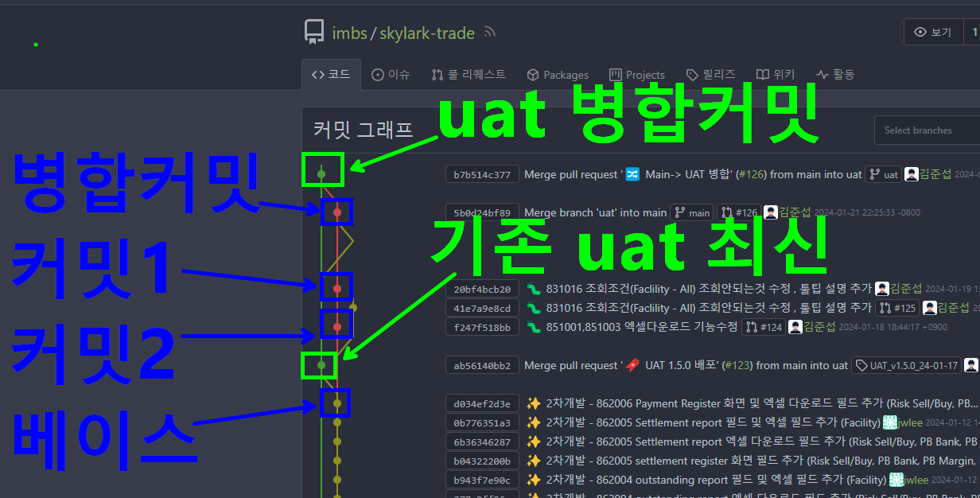Click the uat branch label badge
Viewport: 980px width, 498px height.
[x=883, y=174]
